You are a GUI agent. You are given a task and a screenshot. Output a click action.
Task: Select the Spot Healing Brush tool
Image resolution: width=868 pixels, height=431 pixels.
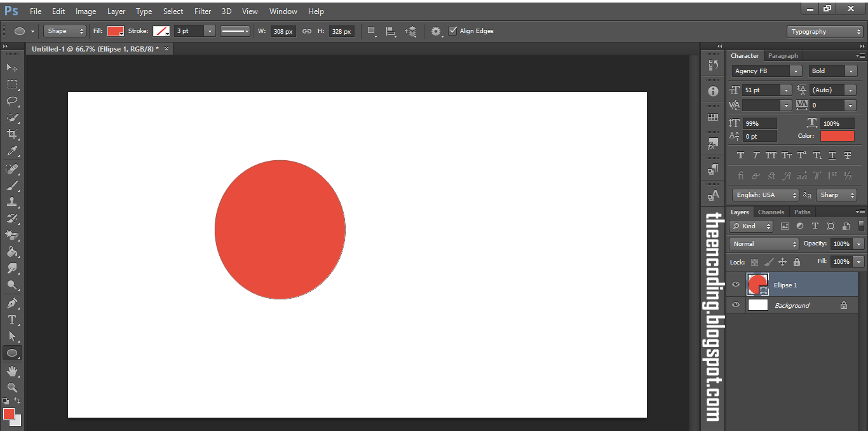[x=12, y=169]
